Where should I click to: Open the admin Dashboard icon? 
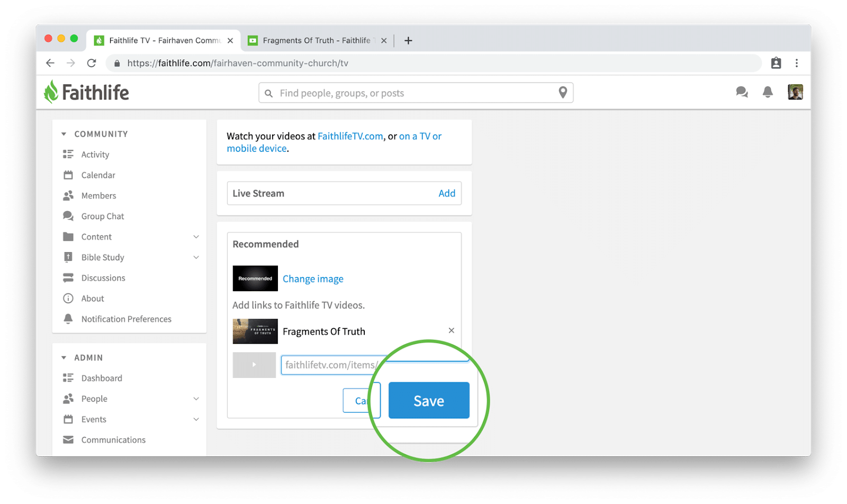(x=68, y=378)
